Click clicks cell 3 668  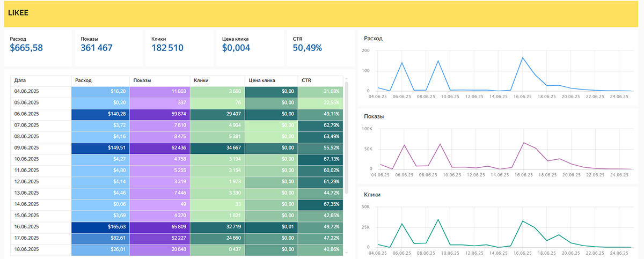217,92
